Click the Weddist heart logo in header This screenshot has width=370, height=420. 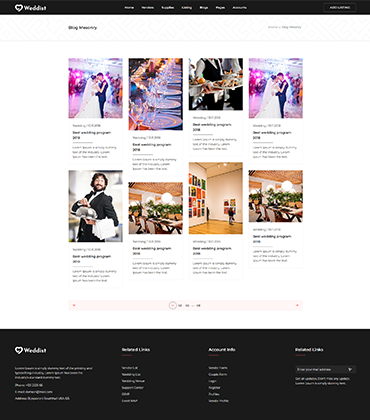tap(30, 8)
